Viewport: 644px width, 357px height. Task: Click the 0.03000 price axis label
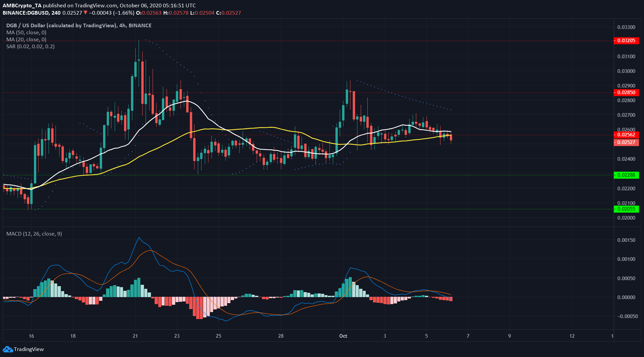(x=626, y=71)
